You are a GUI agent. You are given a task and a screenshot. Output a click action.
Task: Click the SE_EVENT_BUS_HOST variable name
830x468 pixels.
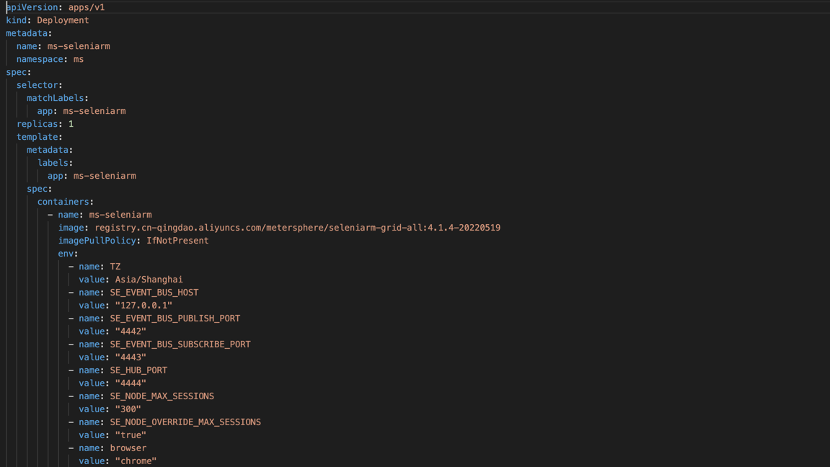coord(154,293)
